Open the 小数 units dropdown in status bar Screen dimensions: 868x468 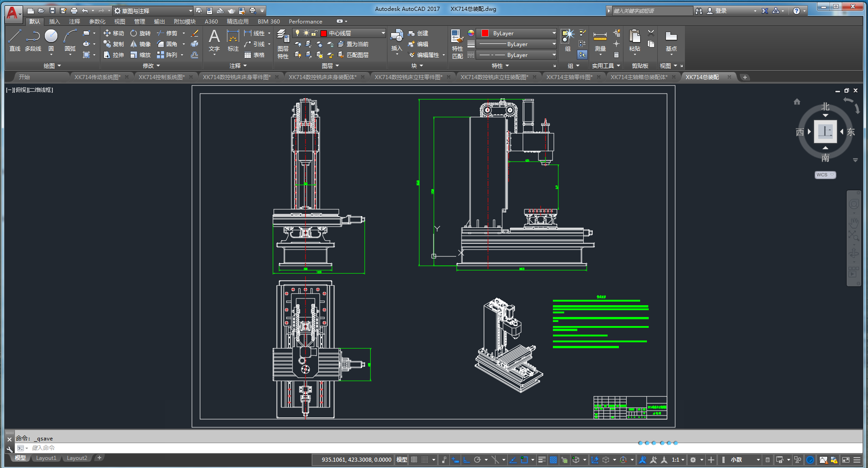(x=744, y=460)
